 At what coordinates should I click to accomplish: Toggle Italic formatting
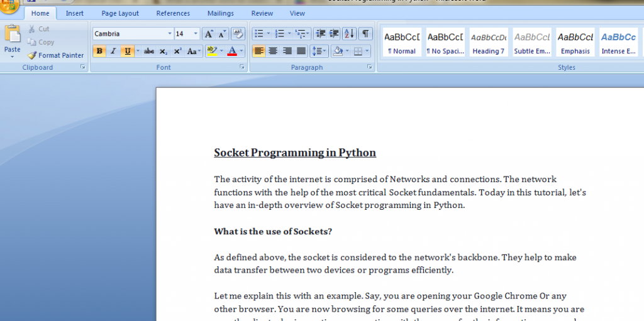pos(113,52)
